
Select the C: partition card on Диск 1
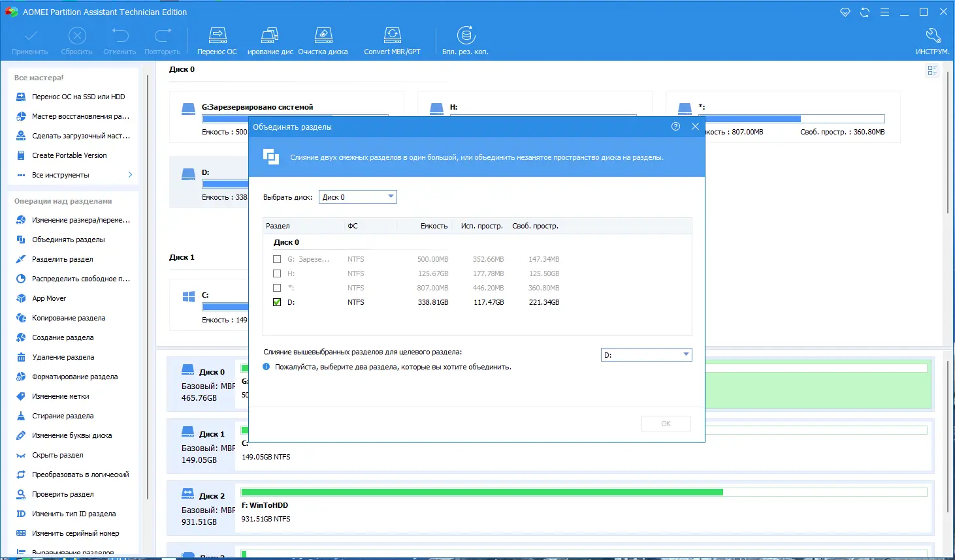[x=209, y=305]
